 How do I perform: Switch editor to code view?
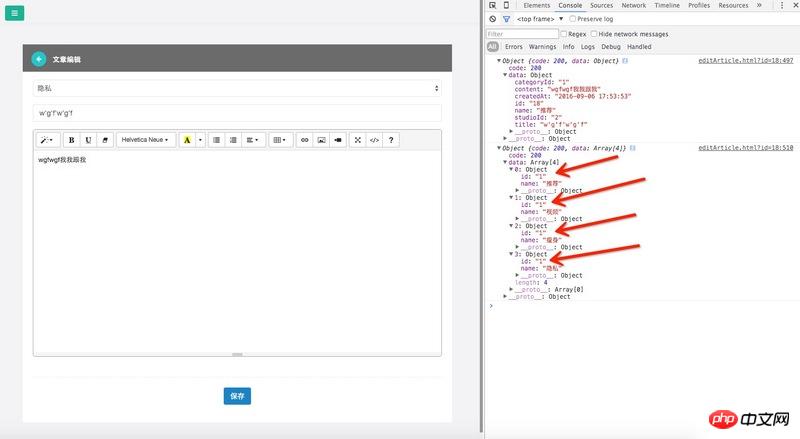coord(374,140)
